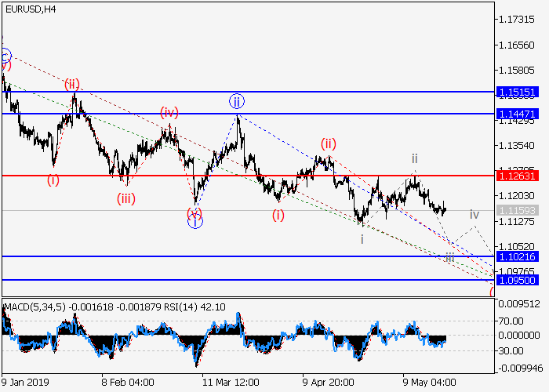Click the blue circled i wave marker
549x392 pixels.
point(195,222)
